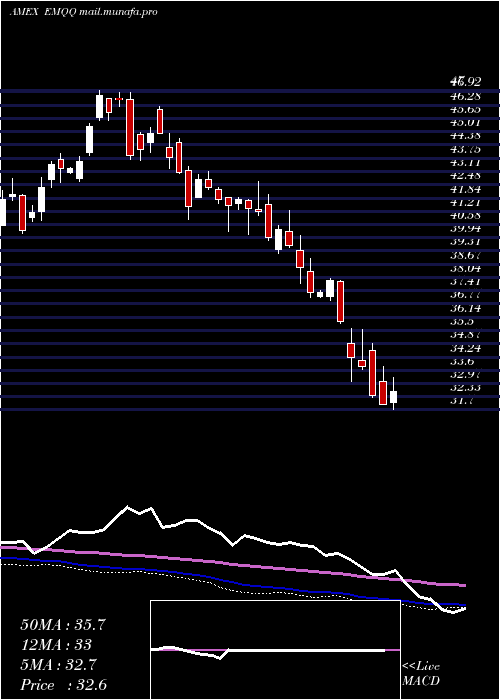Screen dimensions: 500x700
Task: Click the 44.38 price axis label
Action: tap(465, 136)
